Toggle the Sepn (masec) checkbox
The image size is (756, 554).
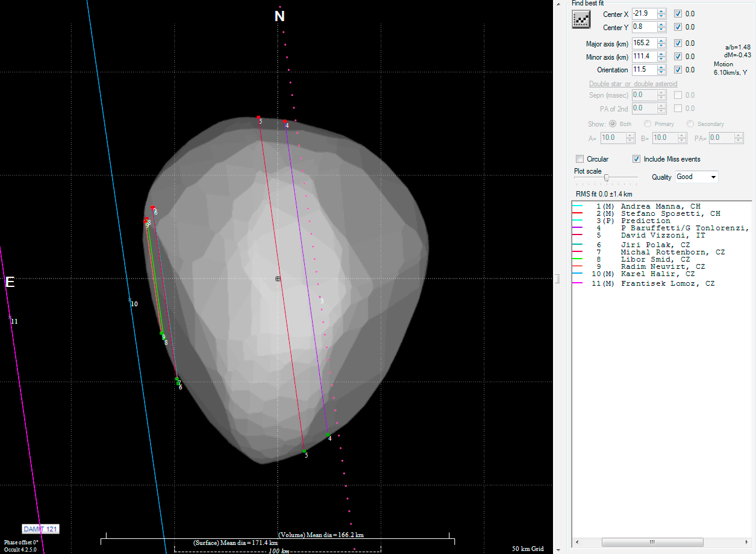[678, 95]
